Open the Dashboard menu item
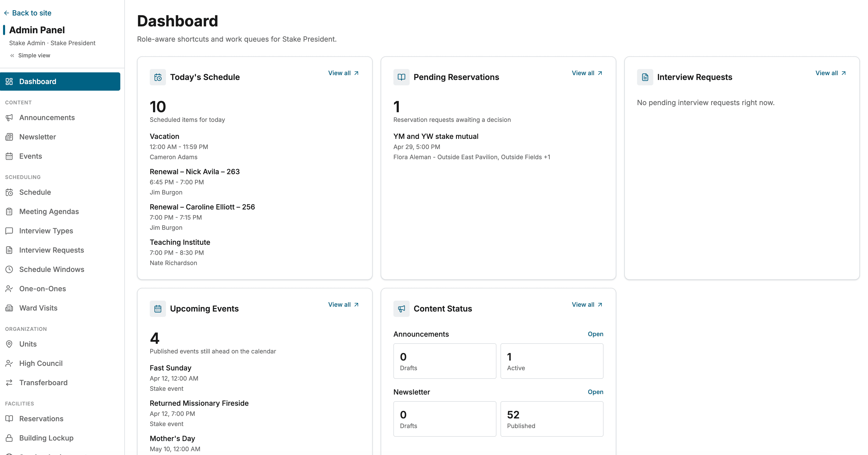The width and height of the screenshot is (868, 455). click(60, 82)
